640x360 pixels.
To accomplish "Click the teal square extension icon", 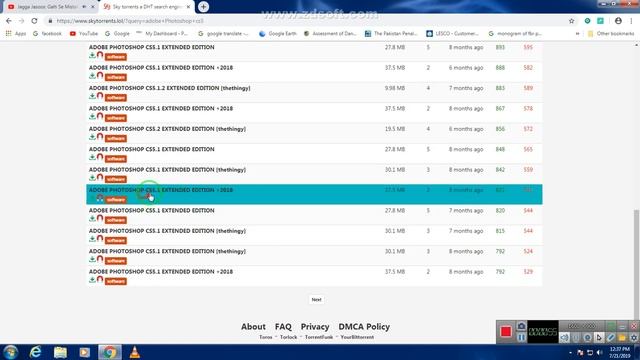I will click(x=600, y=21).
